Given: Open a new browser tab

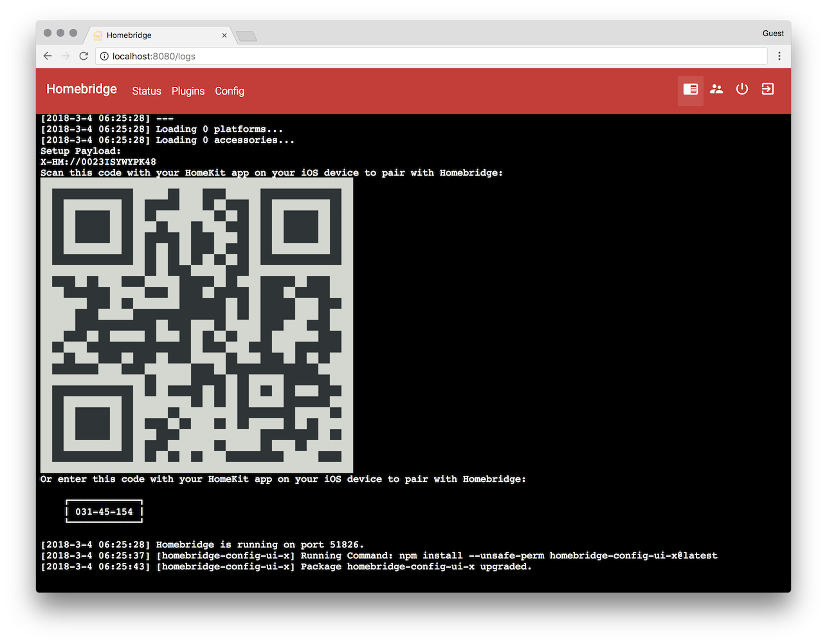Looking at the screenshot, I should tap(246, 36).
